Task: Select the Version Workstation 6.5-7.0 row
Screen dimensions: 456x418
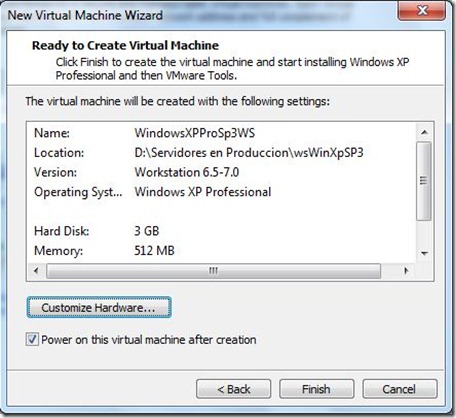Action: click(x=222, y=172)
